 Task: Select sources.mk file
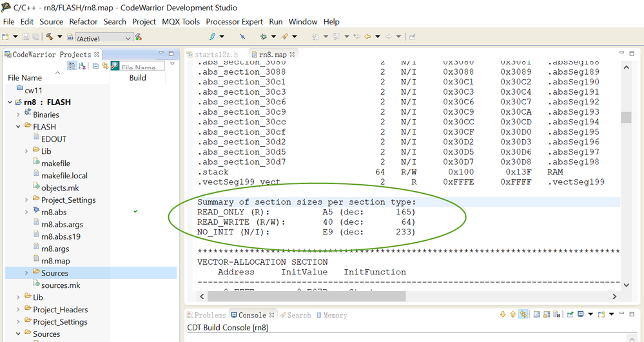click(x=61, y=285)
